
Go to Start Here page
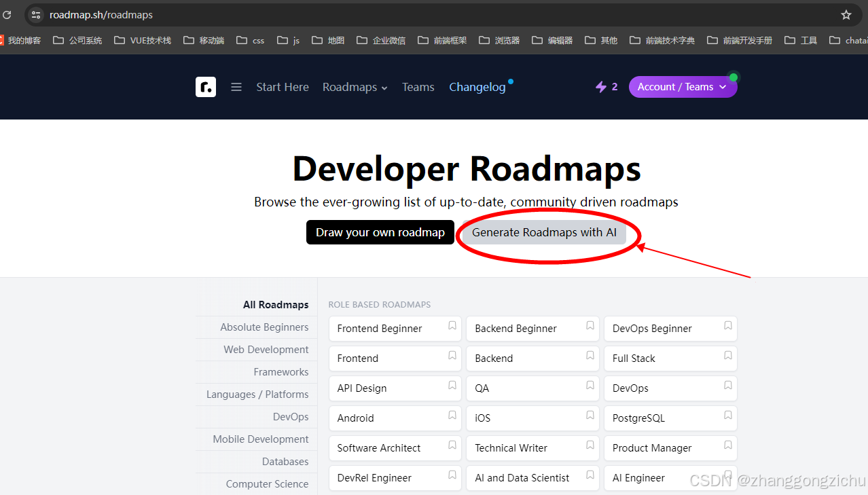283,87
